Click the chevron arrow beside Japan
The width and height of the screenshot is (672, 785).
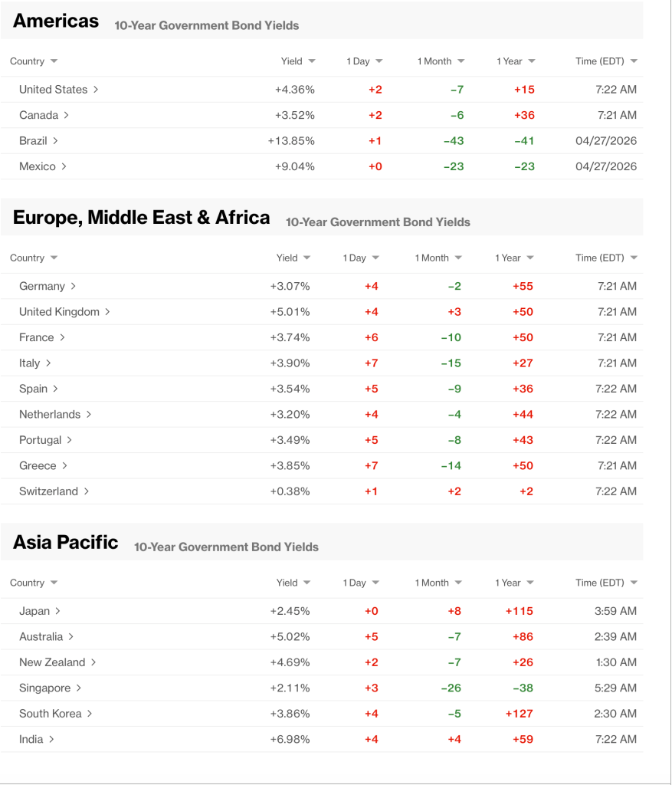[x=58, y=612]
